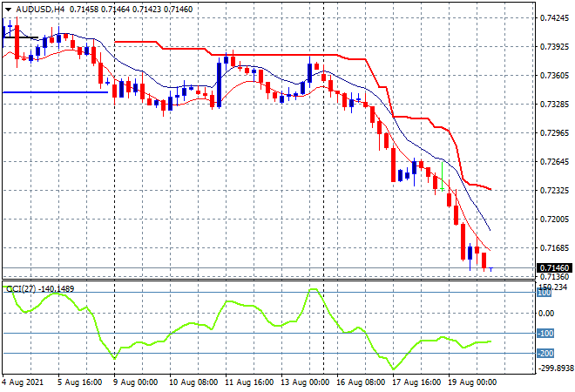Click the 11 Aug 16:00 time label
Viewport: 575px width, 392px height.
point(249,382)
